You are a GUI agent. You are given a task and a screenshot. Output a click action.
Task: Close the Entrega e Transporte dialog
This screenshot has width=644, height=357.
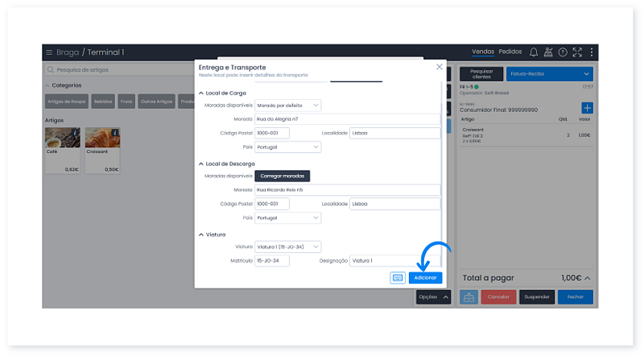[x=439, y=67]
